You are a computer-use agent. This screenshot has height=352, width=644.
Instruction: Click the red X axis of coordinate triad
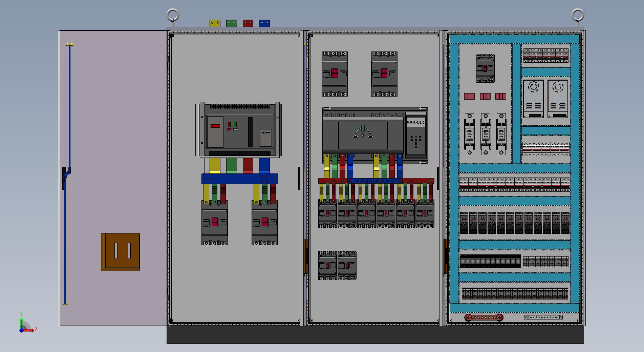29,330
